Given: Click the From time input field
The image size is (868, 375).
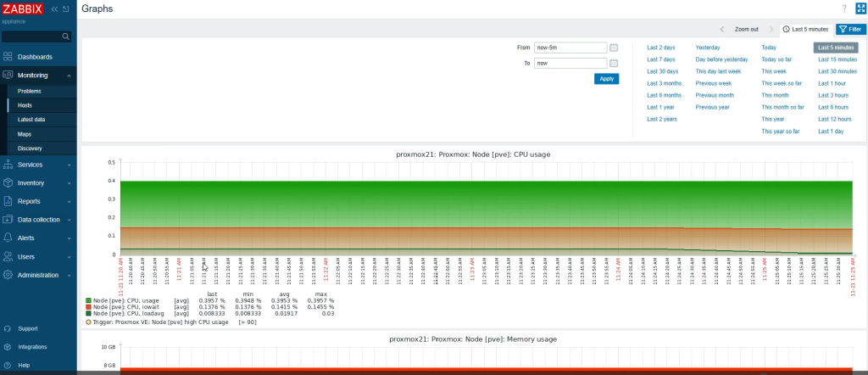Looking at the screenshot, I should click(570, 48).
